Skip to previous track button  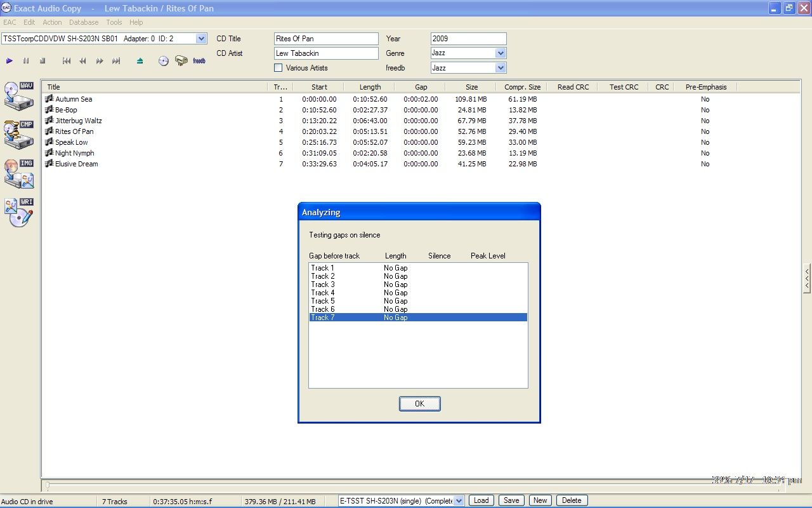click(x=67, y=61)
